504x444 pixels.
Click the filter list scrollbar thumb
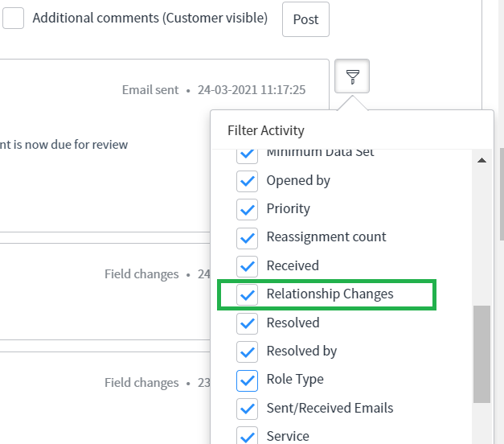481,354
